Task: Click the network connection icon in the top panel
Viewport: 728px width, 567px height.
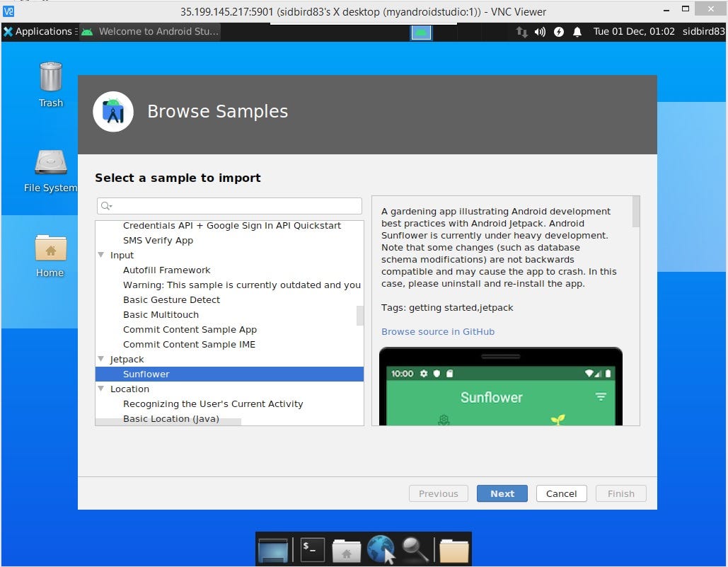Action: coord(522,32)
